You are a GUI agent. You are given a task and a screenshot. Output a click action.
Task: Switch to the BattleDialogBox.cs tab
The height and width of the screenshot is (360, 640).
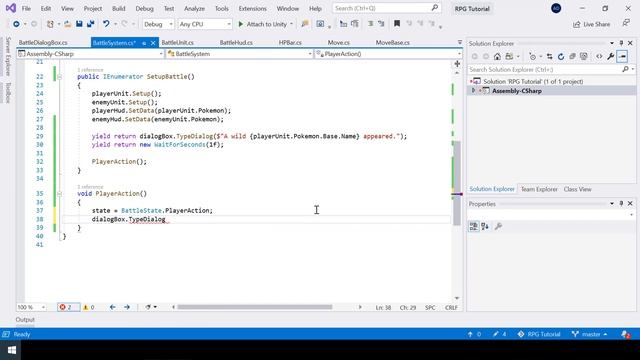pyautogui.click(x=43, y=42)
